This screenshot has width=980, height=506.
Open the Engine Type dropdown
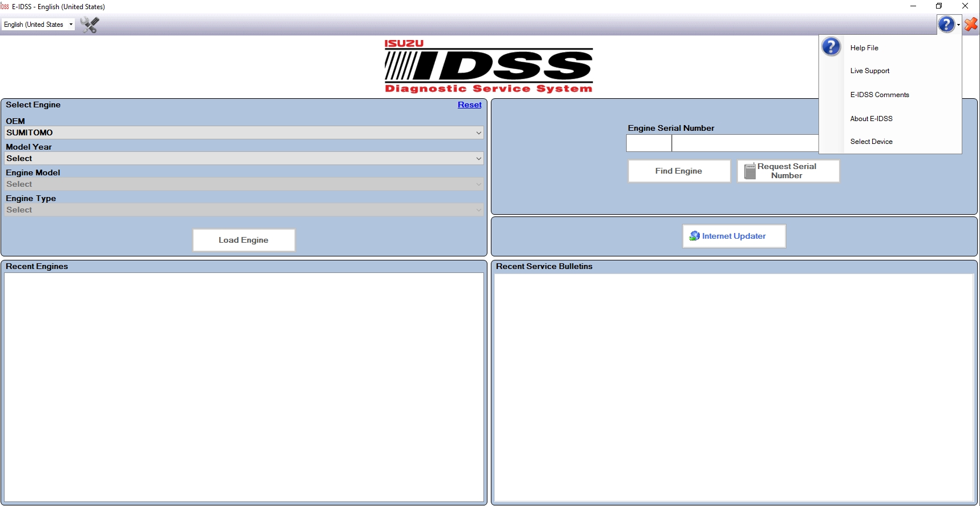(x=244, y=210)
